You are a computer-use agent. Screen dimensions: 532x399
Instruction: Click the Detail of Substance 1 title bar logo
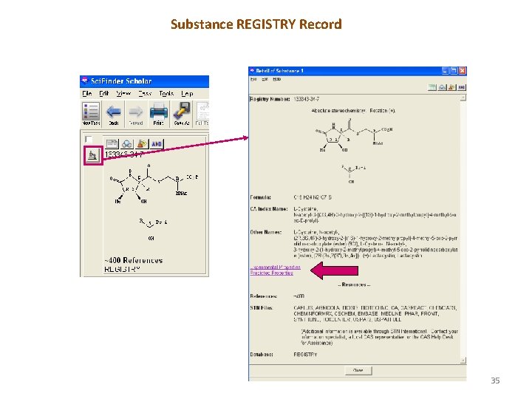point(252,71)
